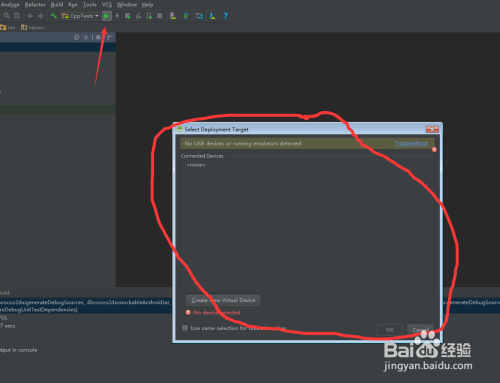Screen dimensions: 500x383
Task: Click Sync Project with Gradle Files icon
Action: 186,16
